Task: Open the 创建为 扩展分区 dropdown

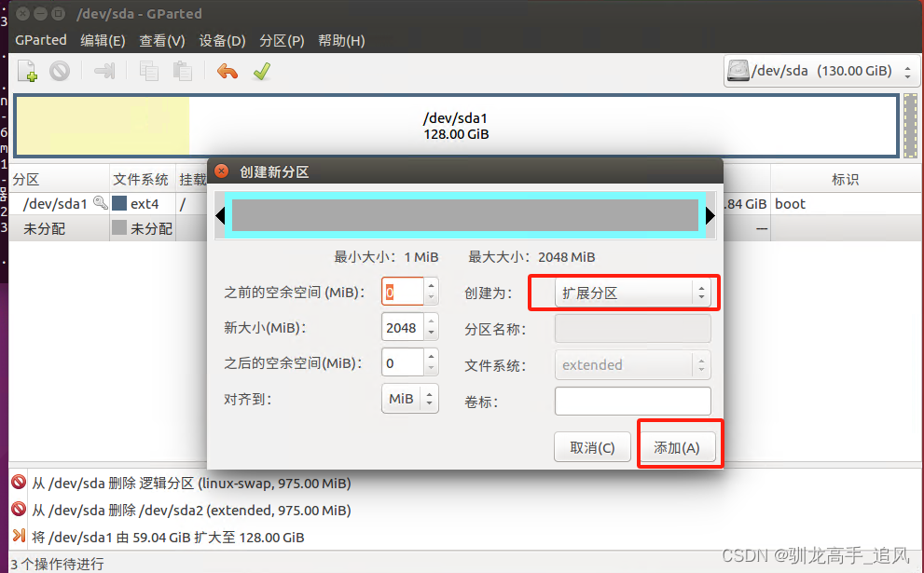Action: pos(632,293)
